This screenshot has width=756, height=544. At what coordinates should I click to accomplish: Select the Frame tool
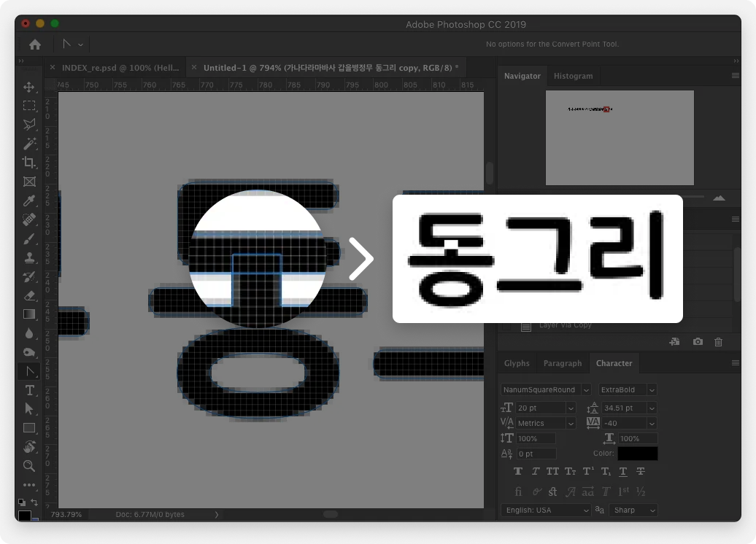tap(29, 182)
